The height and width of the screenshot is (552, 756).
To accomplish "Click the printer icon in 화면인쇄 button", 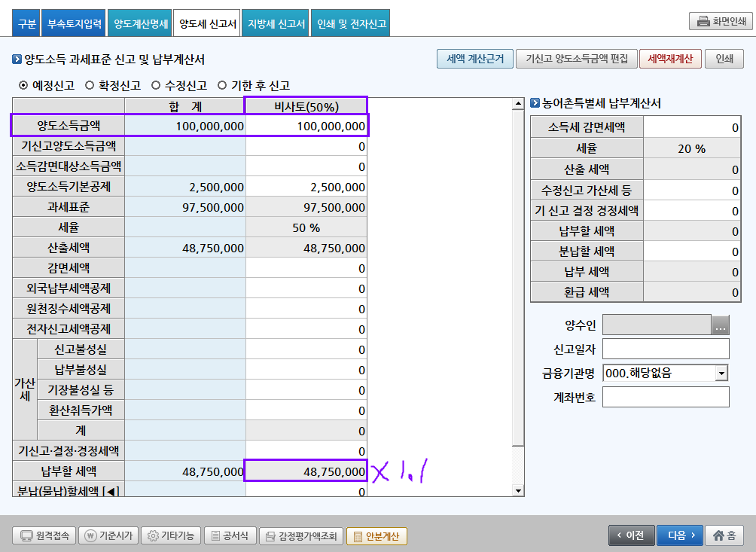I will [703, 21].
